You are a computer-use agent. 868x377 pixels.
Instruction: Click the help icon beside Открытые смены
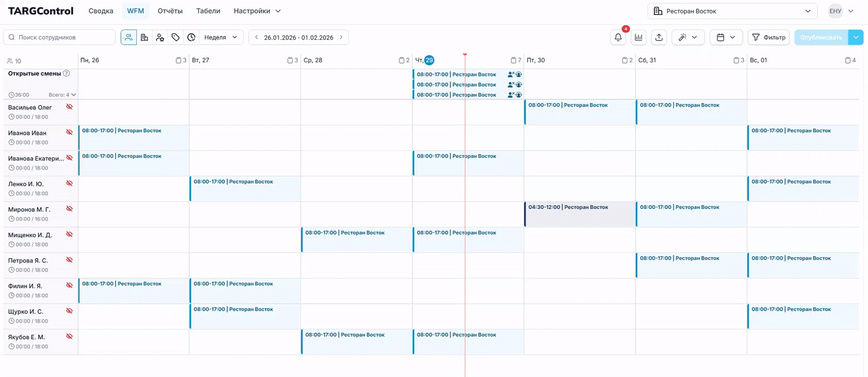point(66,73)
